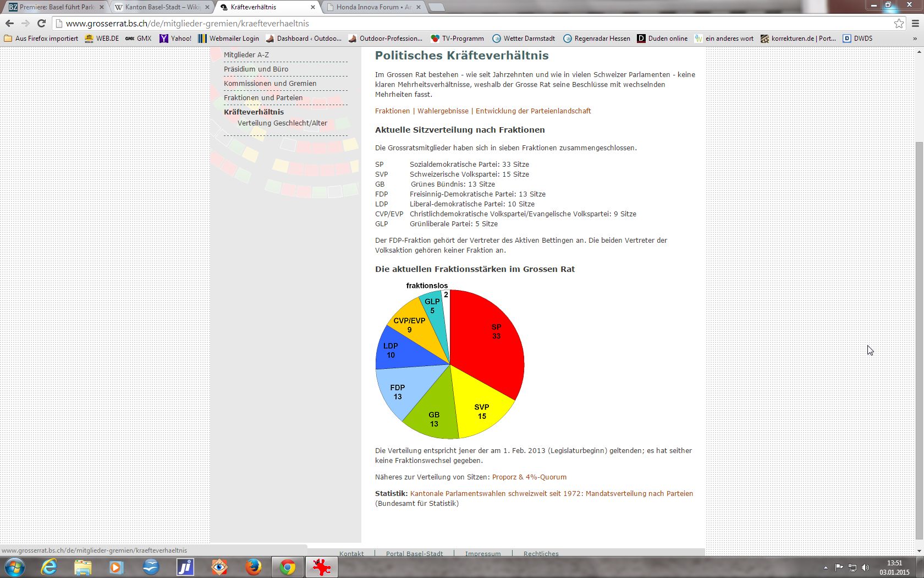Switch to the Premiere: Basel führt tab
The width and height of the screenshot is (924, 578).
click(56, 7)
